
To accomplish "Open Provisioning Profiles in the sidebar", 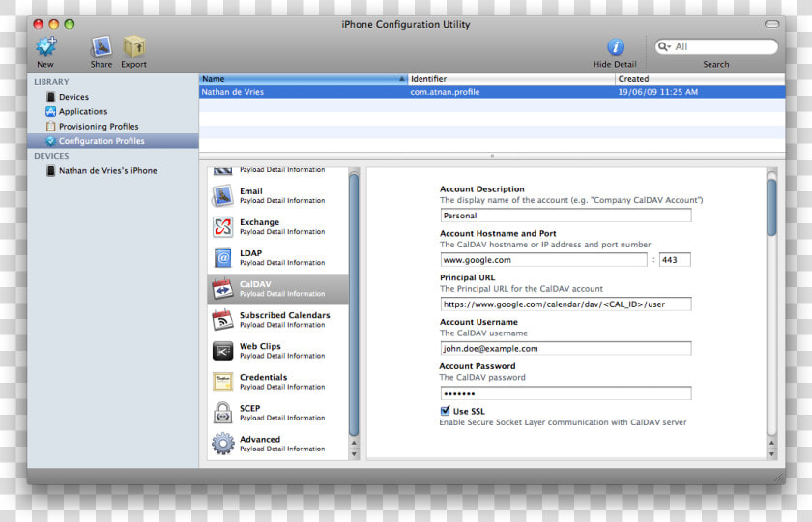I will (x=99, y=127).
